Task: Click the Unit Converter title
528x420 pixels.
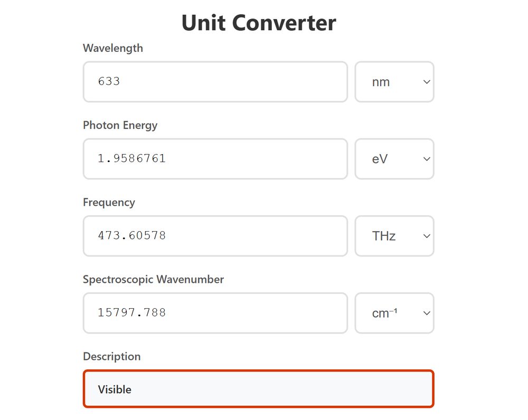Action: point(258,22)
